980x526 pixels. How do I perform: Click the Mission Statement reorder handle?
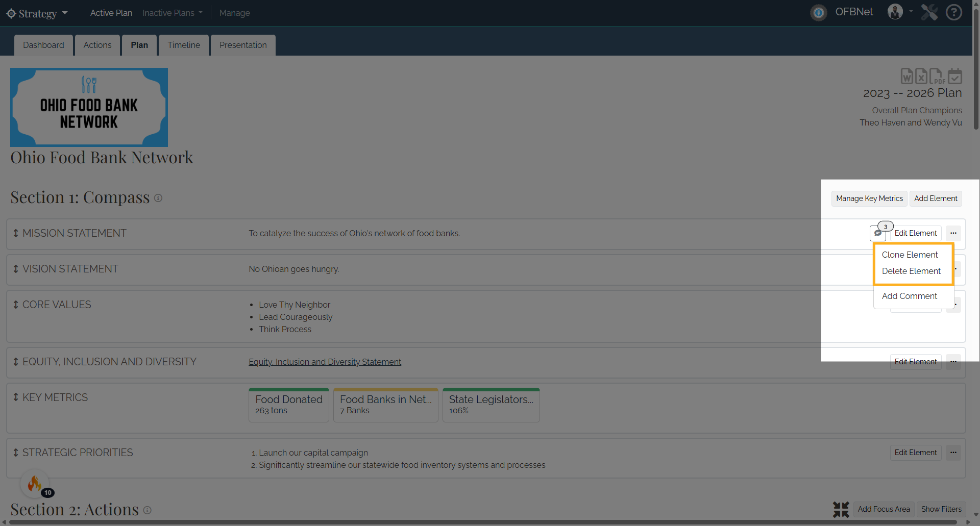click(x=16, y=233)
